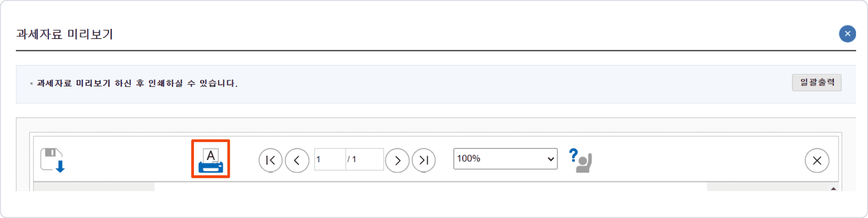Viewport: 868px width, 218px height.
Task: Go to the previous page
Action: coord(297,160)
